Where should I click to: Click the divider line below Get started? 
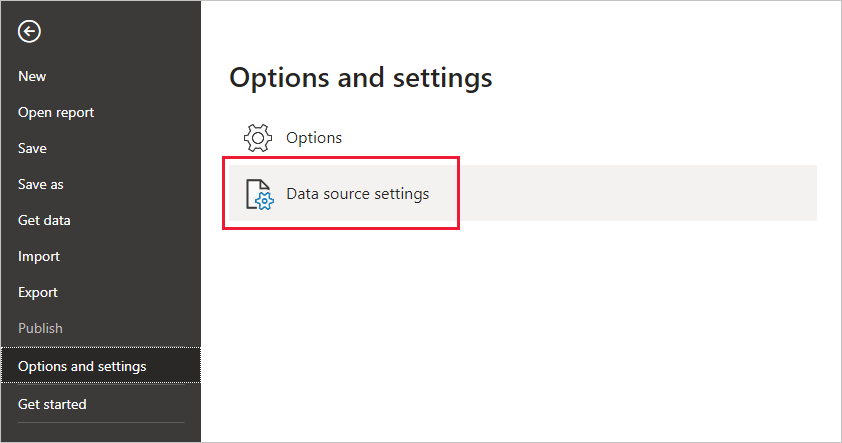(100, 423)
